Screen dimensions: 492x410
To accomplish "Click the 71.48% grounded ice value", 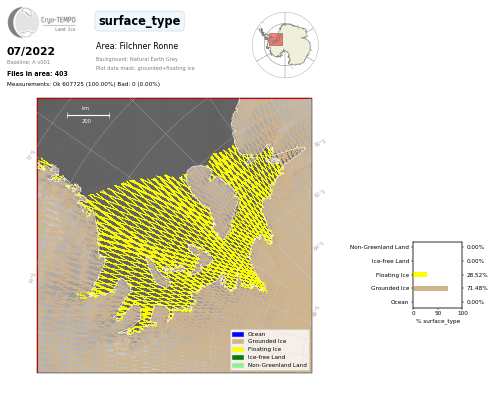I will (477, 288).
